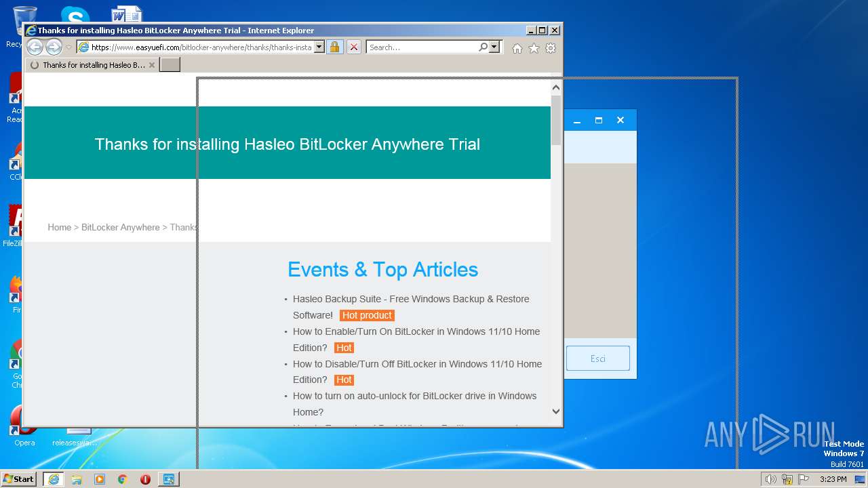868x488 pixels.
Task: Click the Search input box
Action: tap(422, 47)
